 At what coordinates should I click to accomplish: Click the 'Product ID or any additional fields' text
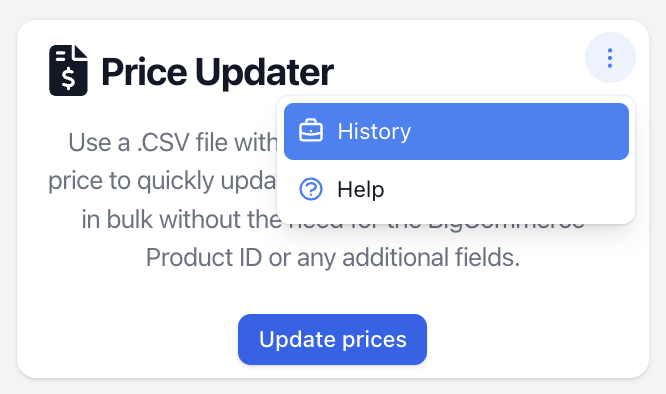(x=333, y=257)
